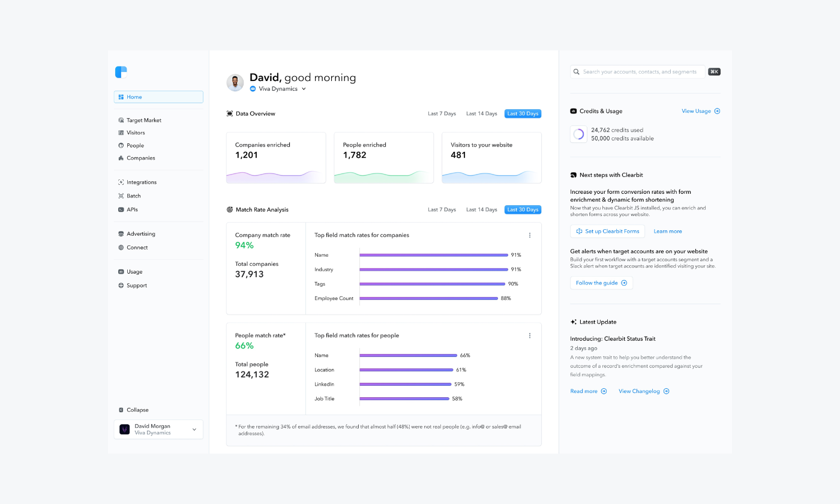Open the Home page in the sidebar
This screenshot has width=840, height=504.
[158, 97]
